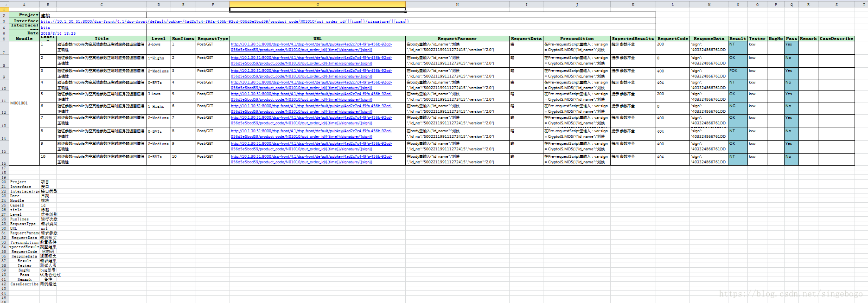
Task: Select the 'Yes' pass cell of case 9
Action: 791,147
